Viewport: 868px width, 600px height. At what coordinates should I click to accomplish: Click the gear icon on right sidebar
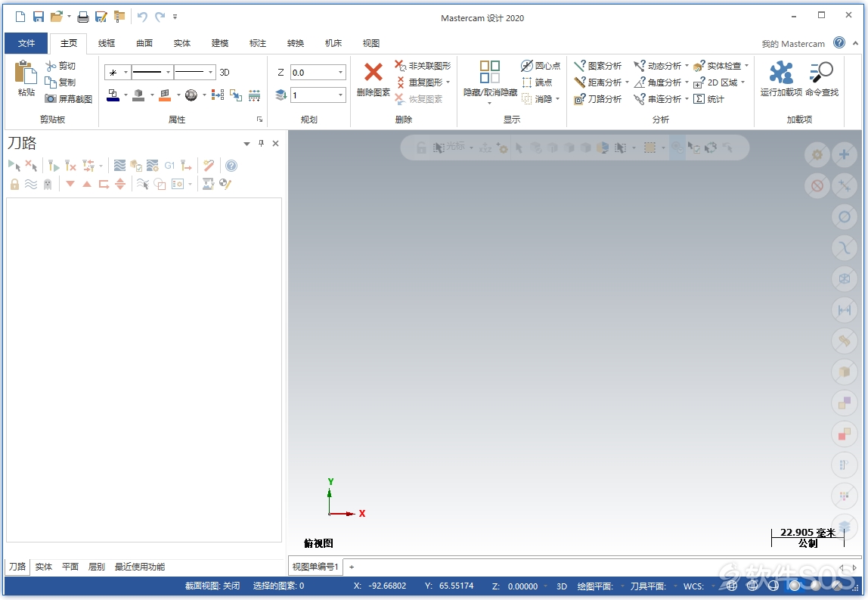(x=817, y=154)
